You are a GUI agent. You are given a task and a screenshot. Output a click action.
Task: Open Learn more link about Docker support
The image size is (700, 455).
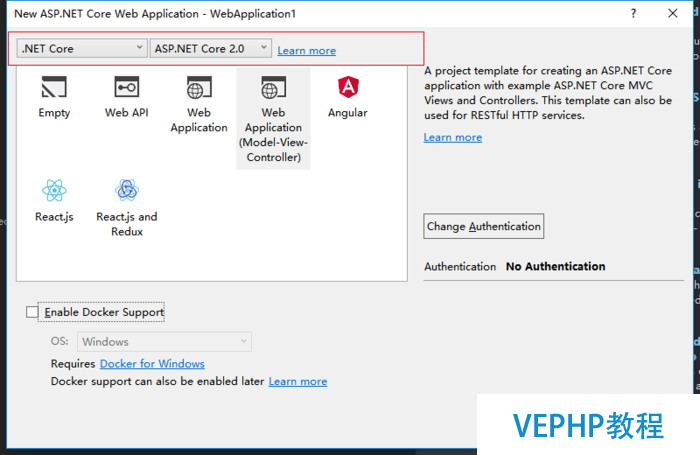pos(298,381)
